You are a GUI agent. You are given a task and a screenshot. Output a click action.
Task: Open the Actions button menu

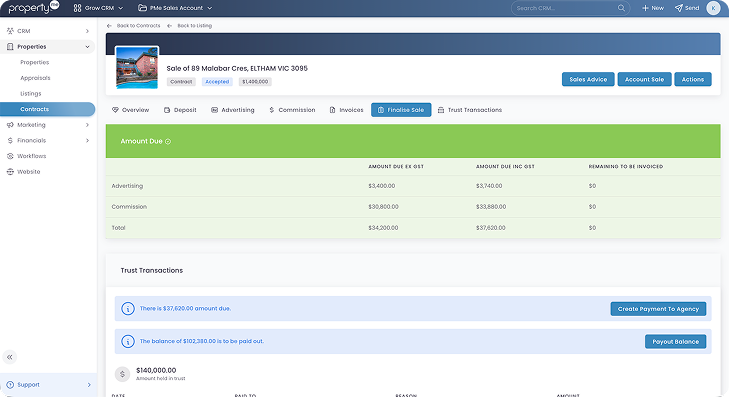coord(693,79)
